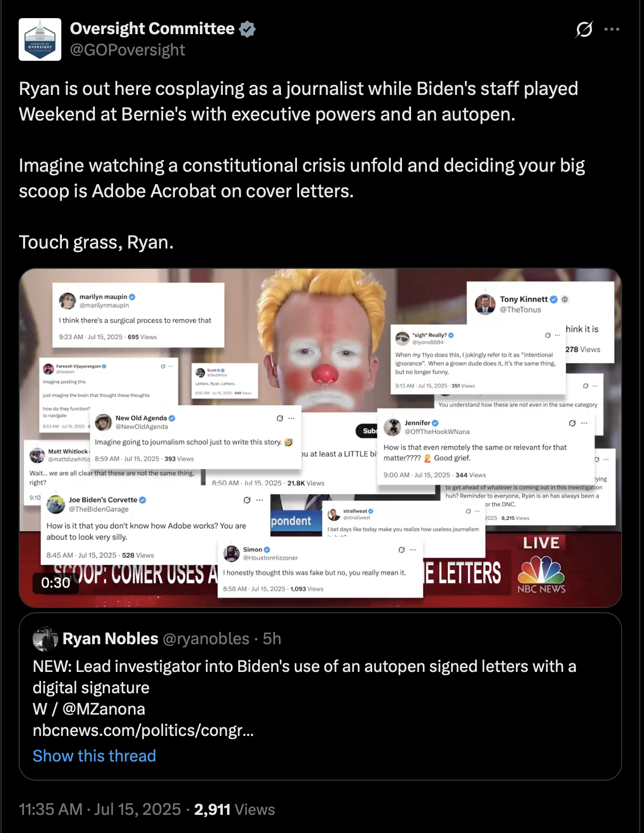This screenshot has height=833, width=644.
Task: Click the @ryanobles handle
Action: (x=206, y=639)
